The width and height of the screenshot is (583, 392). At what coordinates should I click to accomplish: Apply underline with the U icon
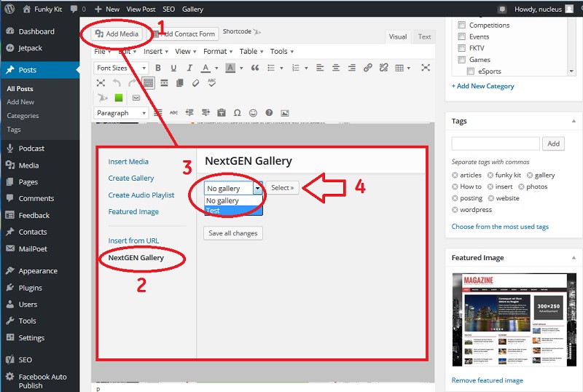173,68
